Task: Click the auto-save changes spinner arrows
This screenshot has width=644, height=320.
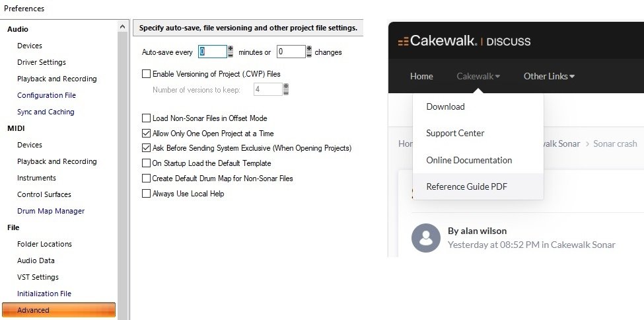Action: pyautogui.click(x=309, y=52)
